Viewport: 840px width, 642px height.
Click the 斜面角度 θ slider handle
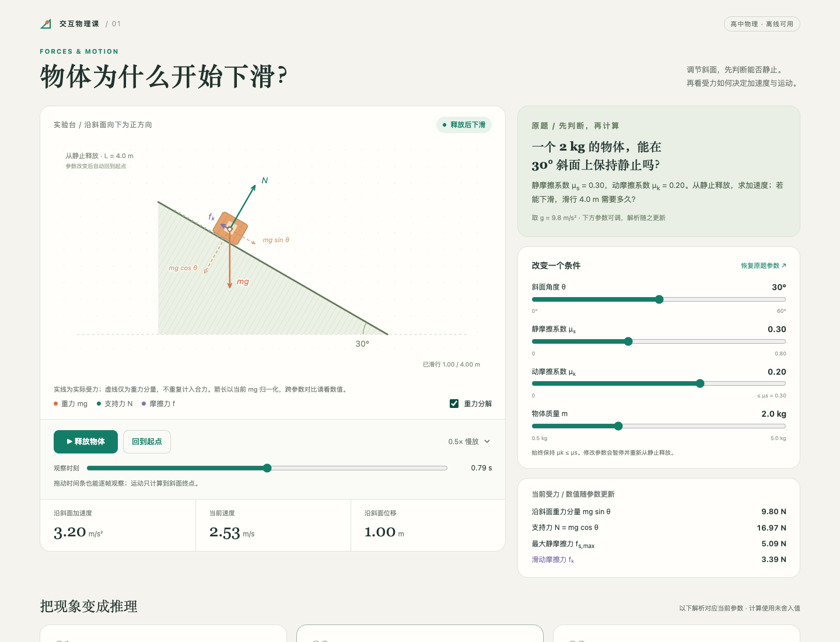tap(659, 299)
